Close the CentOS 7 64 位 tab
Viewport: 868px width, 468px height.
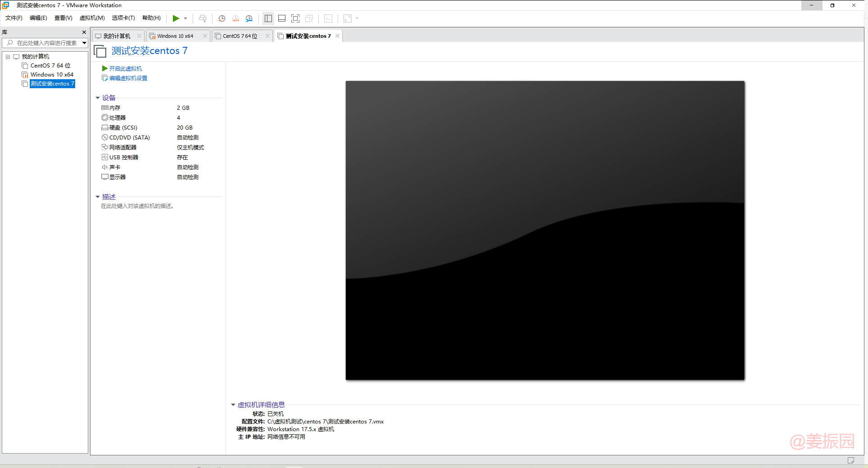tap(267, 36)
